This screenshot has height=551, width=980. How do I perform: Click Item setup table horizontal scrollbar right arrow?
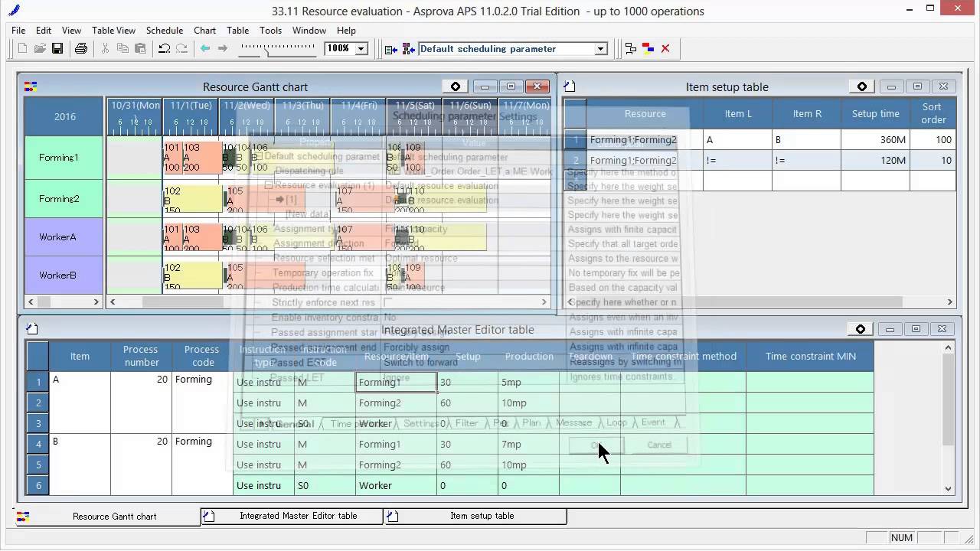[x=949, y=302]
